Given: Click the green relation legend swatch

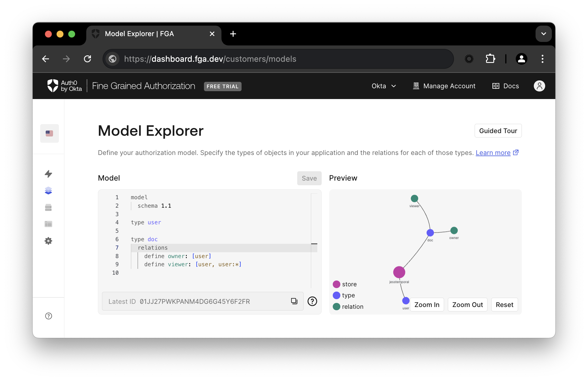Looking at the screenshot, I should point(337,307).
